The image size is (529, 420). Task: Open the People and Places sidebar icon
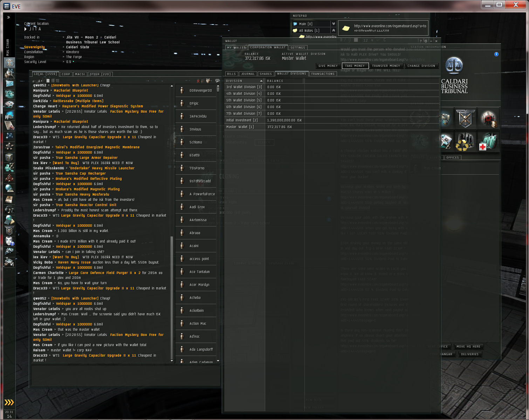pyautogui.click(x=9, y=73)
